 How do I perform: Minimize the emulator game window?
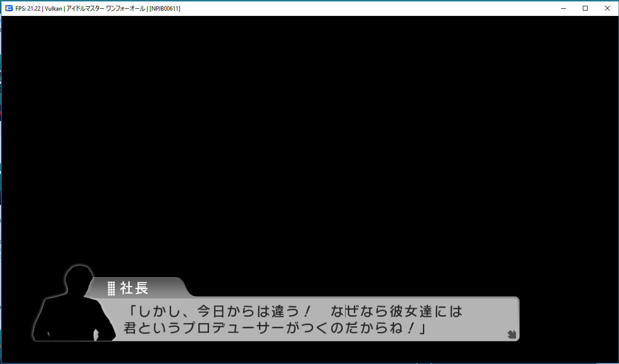click(564, 8)
